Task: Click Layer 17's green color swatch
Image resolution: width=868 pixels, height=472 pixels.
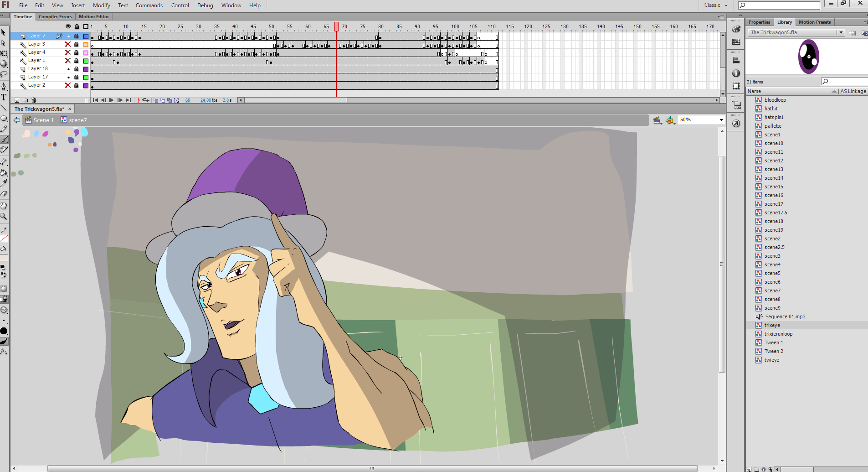Action: 86,77
